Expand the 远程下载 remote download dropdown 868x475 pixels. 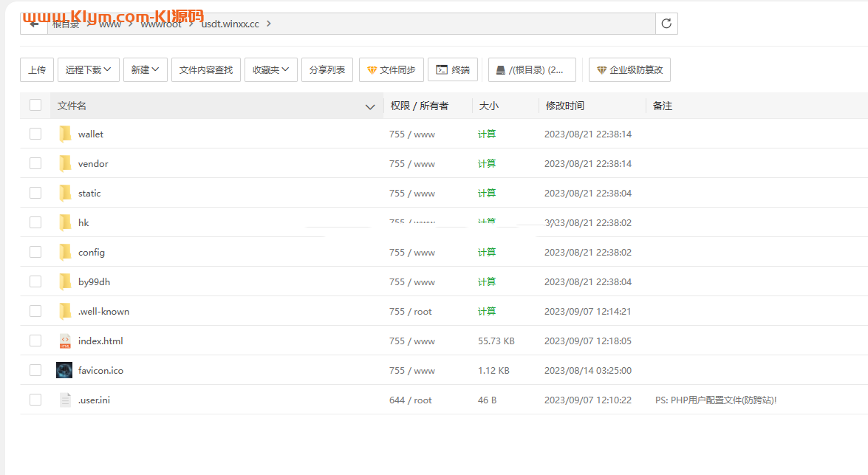88,70
